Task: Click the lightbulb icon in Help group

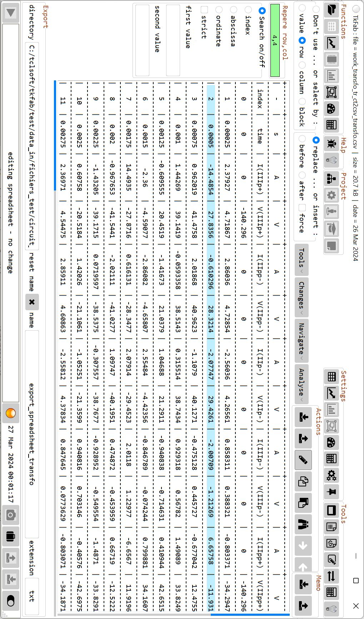Action: pos(331,160)
